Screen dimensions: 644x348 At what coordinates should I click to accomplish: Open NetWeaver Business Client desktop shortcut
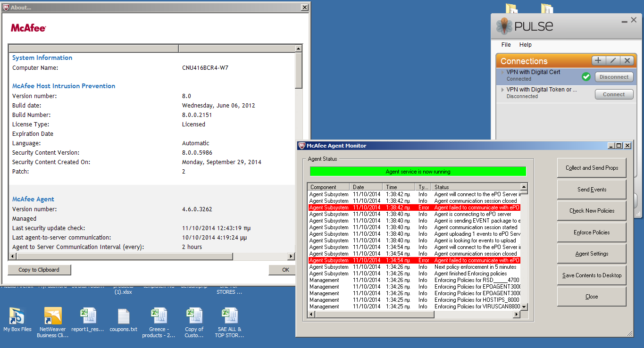(x=53, y=323)
